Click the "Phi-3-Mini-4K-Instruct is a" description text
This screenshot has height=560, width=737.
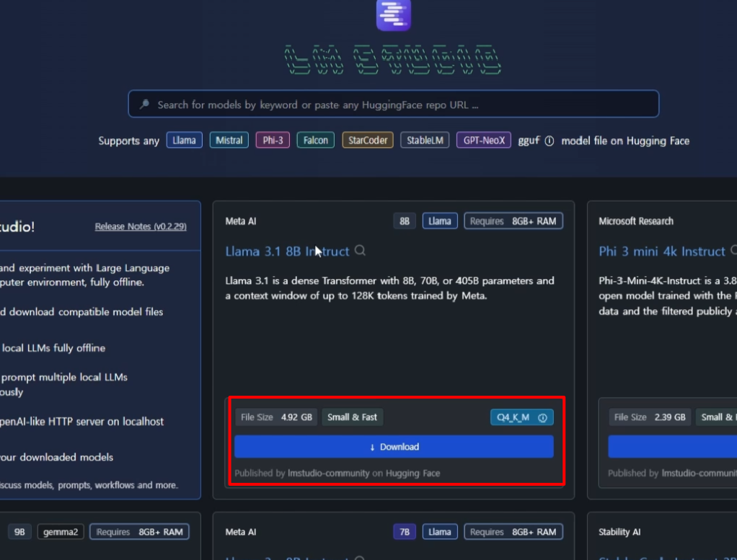668,296
